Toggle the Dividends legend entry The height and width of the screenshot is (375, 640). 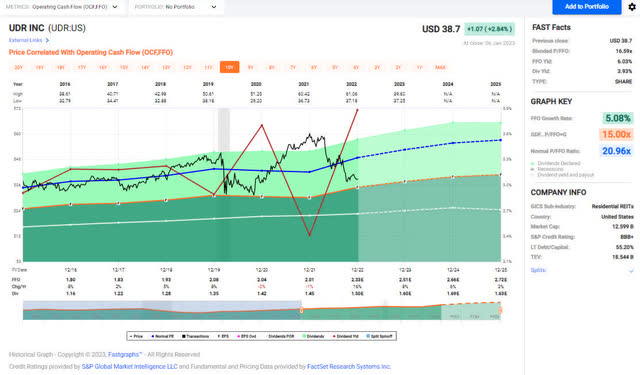[313, 336]
